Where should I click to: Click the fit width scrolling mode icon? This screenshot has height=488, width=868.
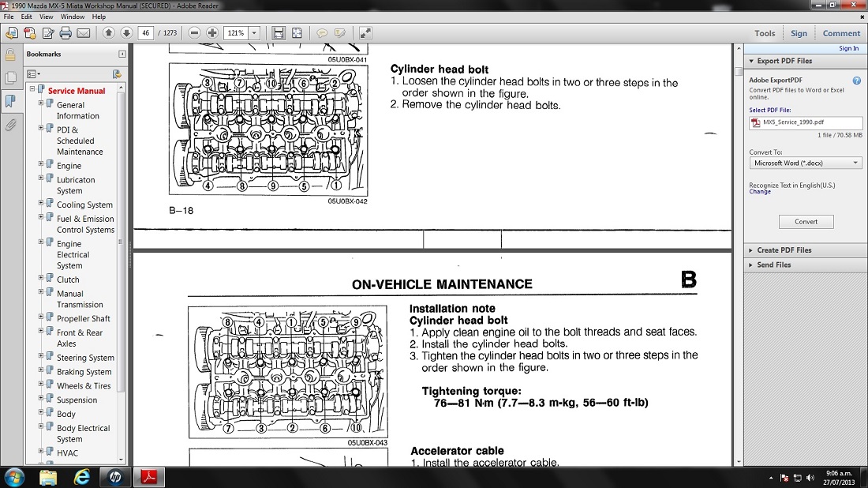tap(279, 33)
